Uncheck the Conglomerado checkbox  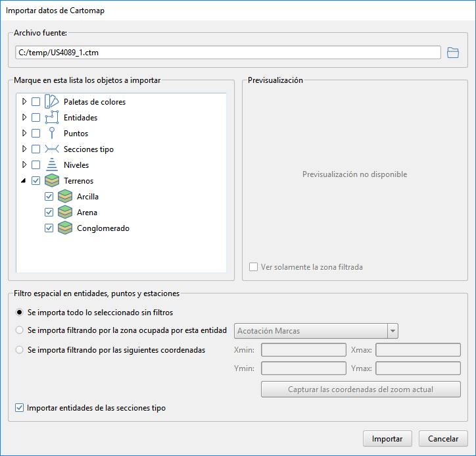[49, 228]
